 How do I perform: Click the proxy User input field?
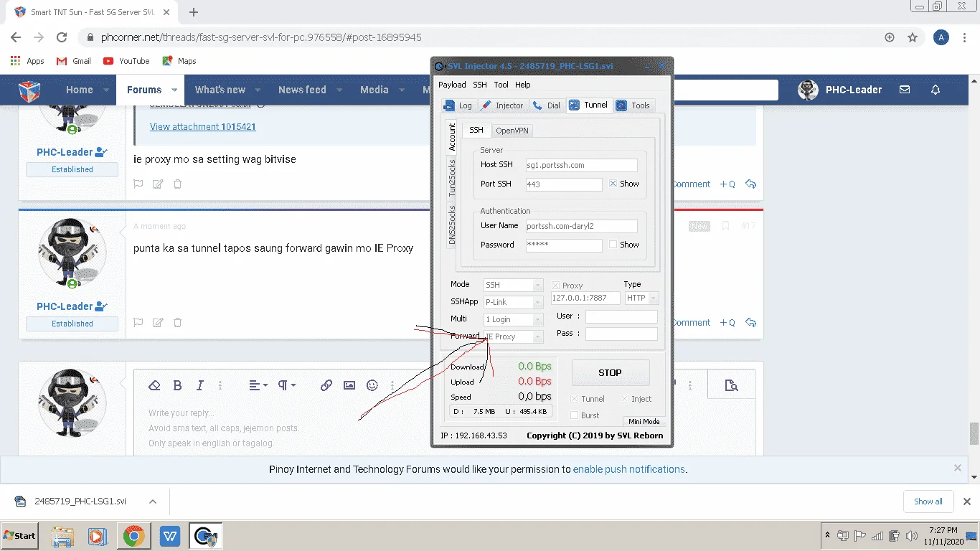coord(621,316)
